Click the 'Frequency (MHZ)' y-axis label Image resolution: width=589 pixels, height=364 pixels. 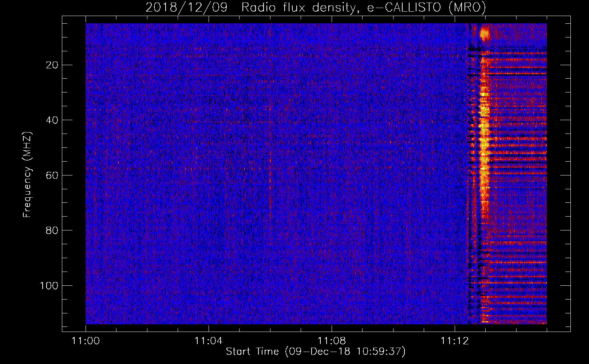[x=27, y=175]
